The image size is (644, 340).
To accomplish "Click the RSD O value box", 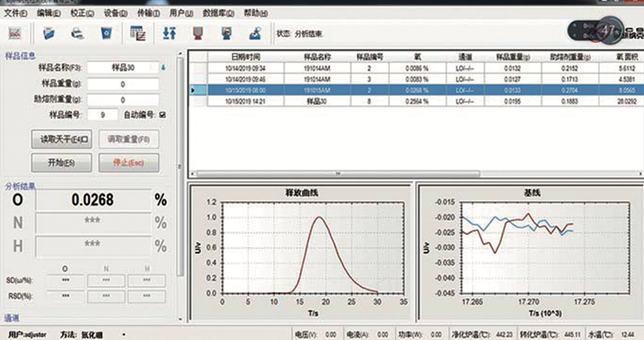I will (x=65, y=296).
